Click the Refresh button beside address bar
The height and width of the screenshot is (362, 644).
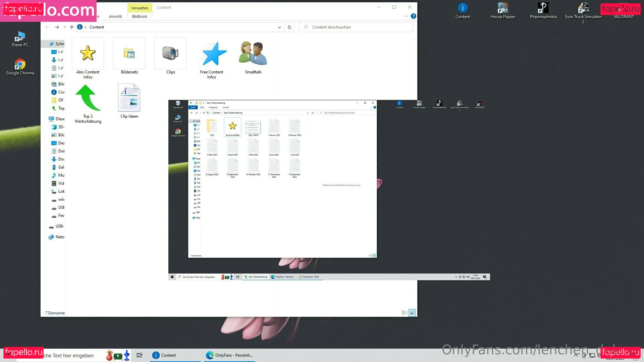[x=289, y=27]
